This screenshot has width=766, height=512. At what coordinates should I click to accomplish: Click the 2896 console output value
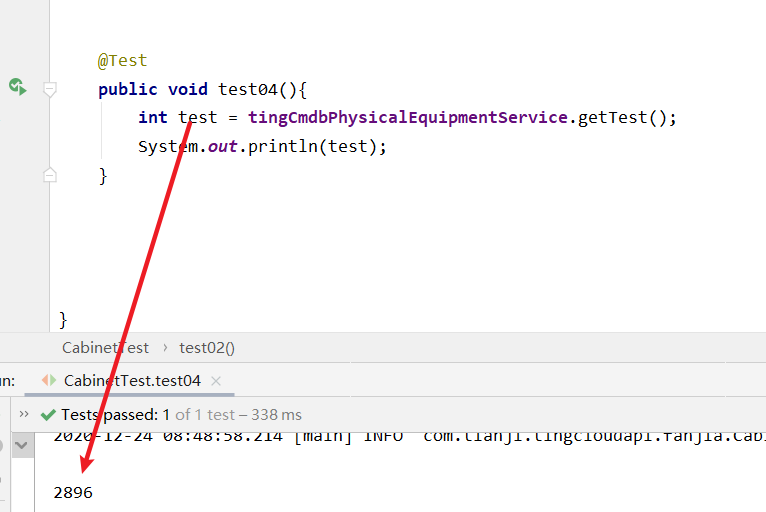pos(73,492)
